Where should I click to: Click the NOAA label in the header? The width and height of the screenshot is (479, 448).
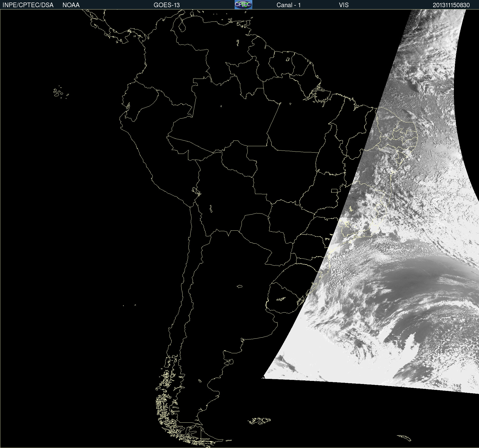click(x=71, y=5)
